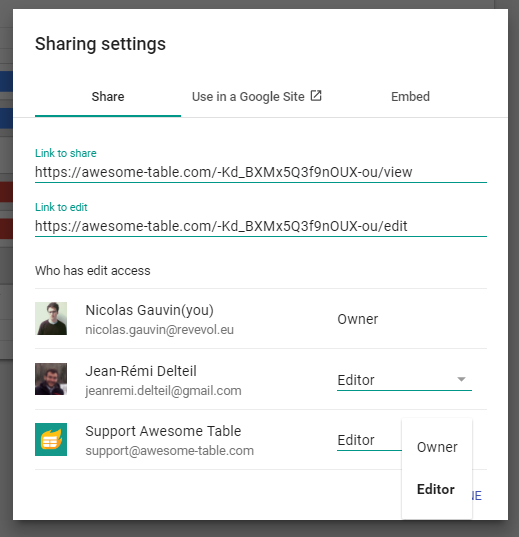Choose Editor in the open role menu
Image resolution: width=519 pixels, height=537 pixels.
click(437, 489)
